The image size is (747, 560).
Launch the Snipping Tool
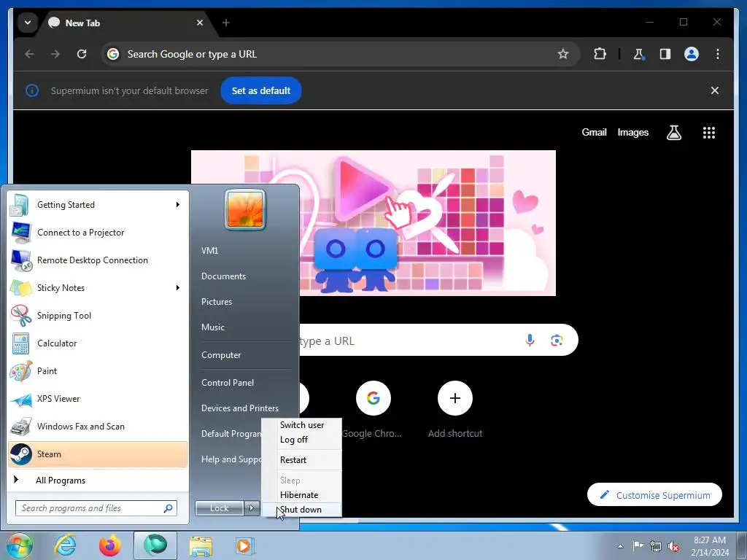coord(98,315)
